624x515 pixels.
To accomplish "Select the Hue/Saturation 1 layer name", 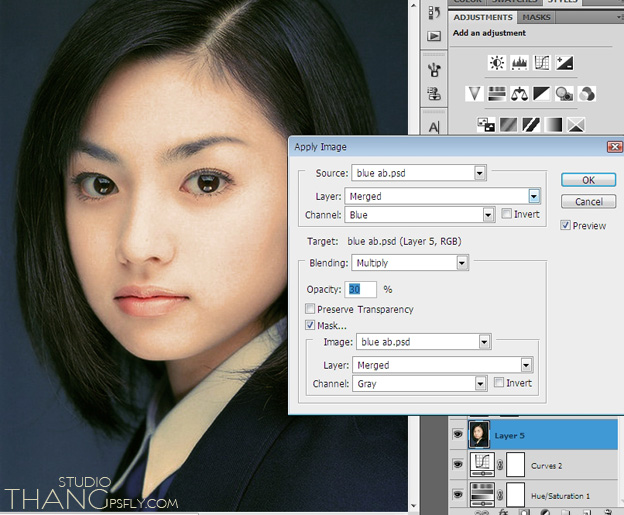I will click(x=560, y=496).
